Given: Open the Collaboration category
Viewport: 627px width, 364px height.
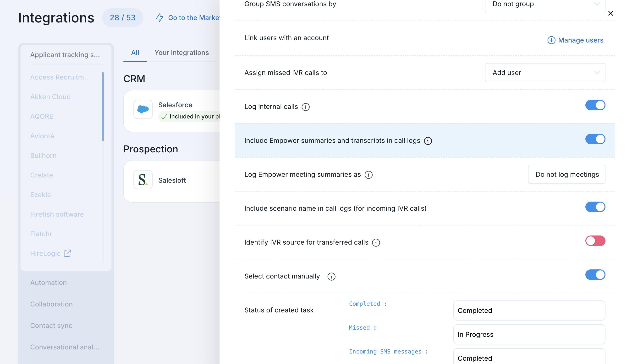Looking at the screenshot, I should coord(51,304).
